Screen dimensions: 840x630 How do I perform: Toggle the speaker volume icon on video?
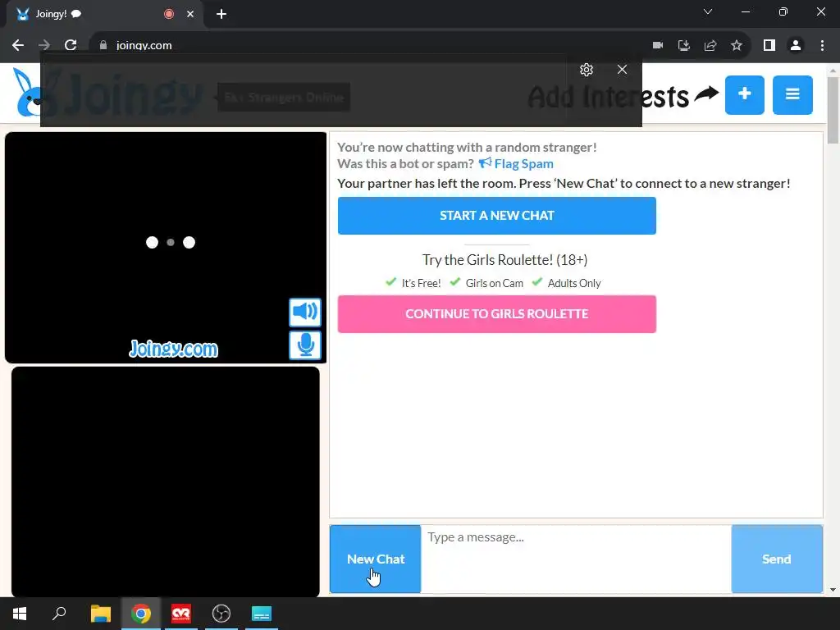(x=305, y=312)
